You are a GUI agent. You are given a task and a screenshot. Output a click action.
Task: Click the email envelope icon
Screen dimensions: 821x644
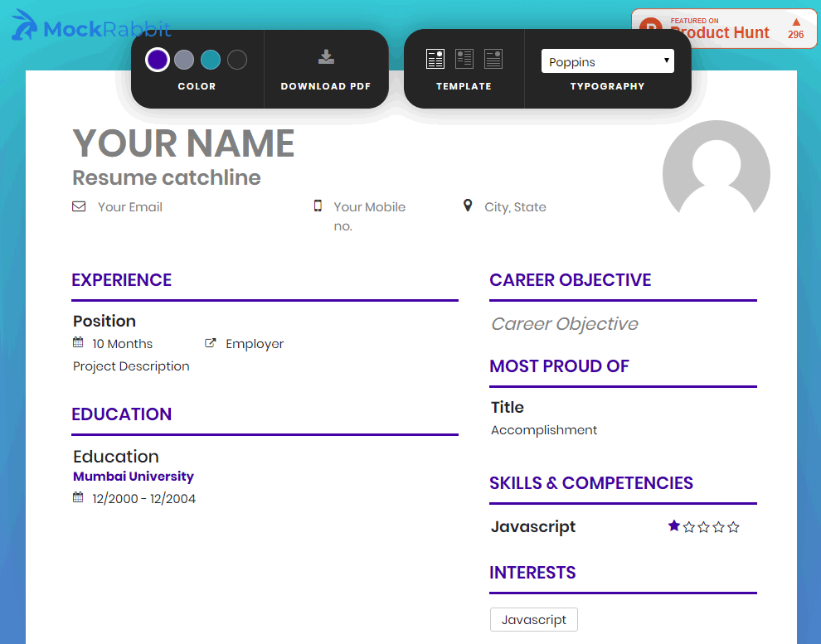(79, 206)
